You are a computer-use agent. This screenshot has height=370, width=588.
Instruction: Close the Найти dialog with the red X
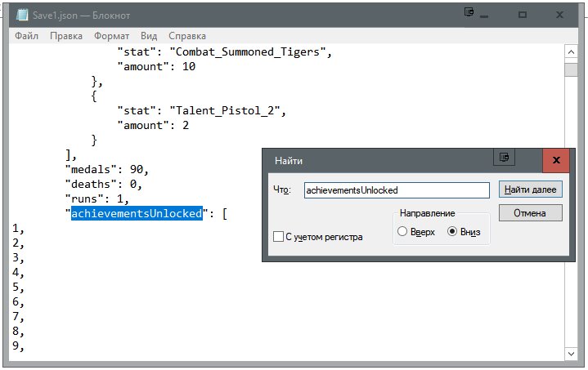tap(555, 159)
